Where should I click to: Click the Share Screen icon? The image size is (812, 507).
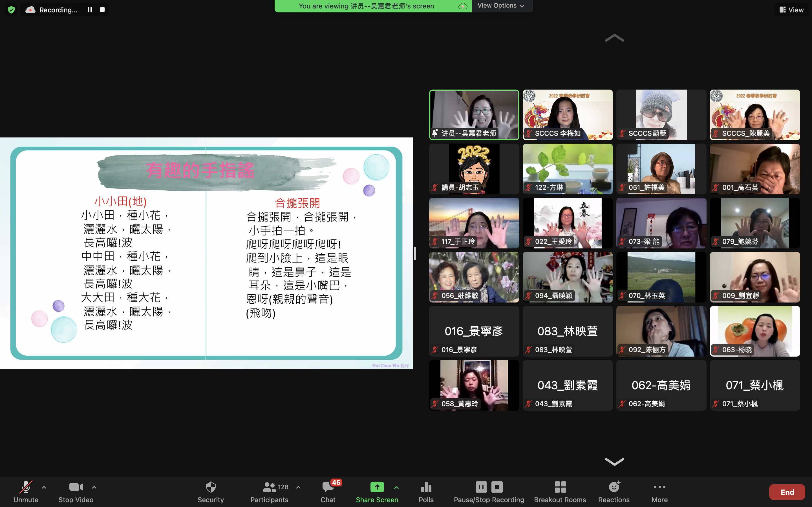tap(377, 487)
